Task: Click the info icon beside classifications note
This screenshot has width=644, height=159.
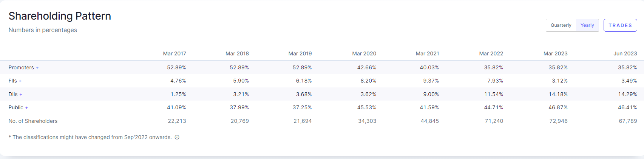Action: 177,137
